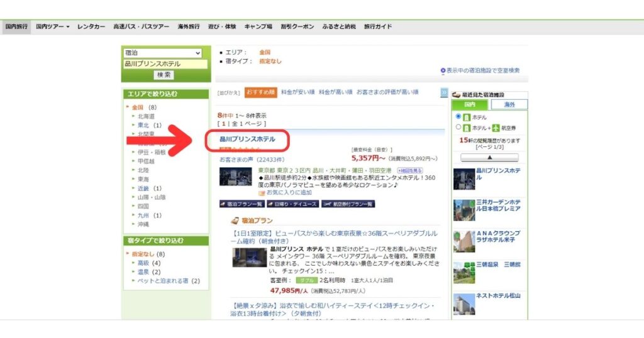Click the 表示中の宿泊施設で空室検索 link
This screenshot has height=338, width=644.
coord(483,70)
